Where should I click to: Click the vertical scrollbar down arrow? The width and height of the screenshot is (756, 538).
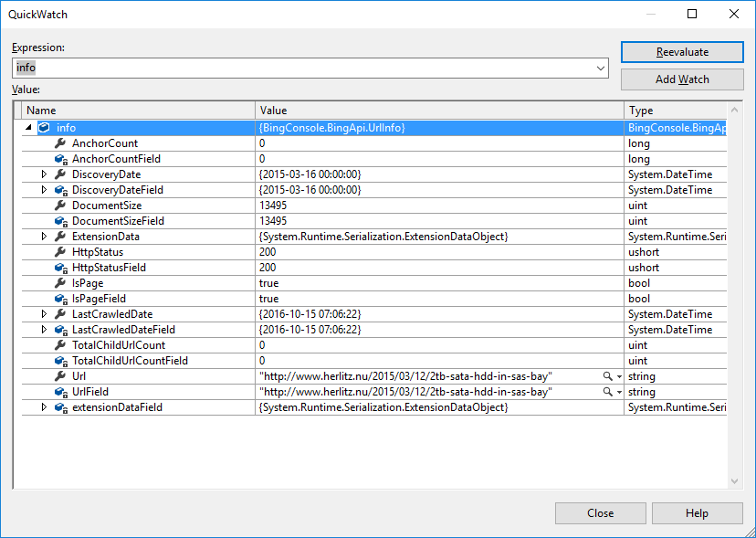(x=735, y=480)
